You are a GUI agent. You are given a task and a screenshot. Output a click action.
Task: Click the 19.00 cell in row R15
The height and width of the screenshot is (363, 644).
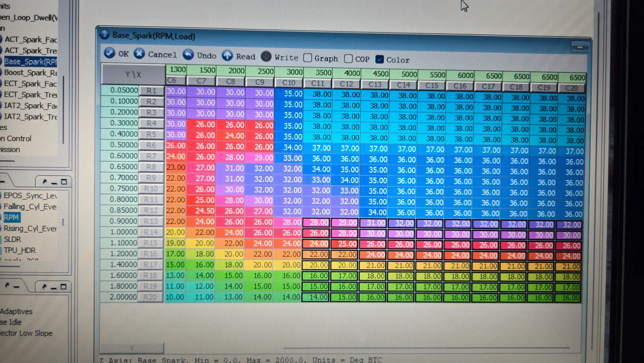pyautogui.click(x=175, y=243)
